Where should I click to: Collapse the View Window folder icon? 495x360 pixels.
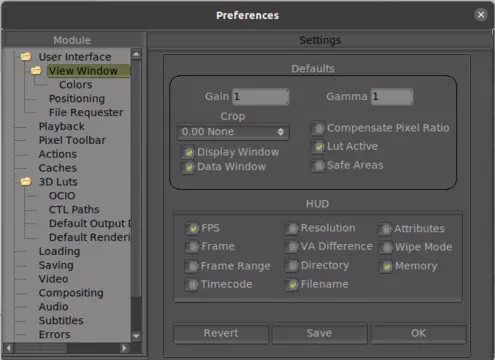pos(36,70)
